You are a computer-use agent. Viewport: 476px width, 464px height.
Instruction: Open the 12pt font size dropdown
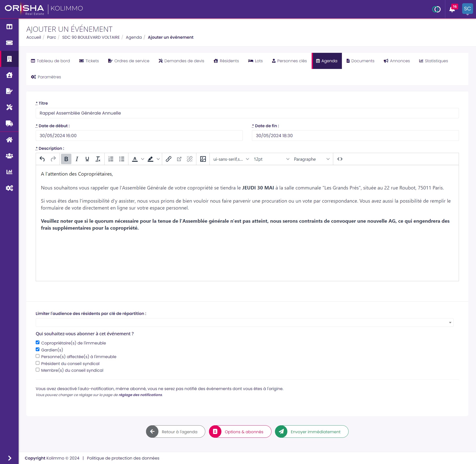pos(271,159)
